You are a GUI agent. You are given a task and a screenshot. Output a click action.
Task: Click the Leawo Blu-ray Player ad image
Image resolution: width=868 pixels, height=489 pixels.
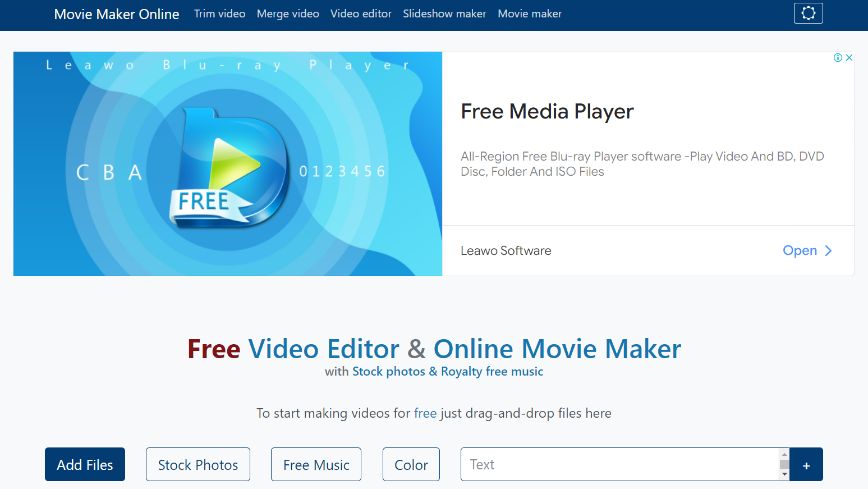coord(228,164)
